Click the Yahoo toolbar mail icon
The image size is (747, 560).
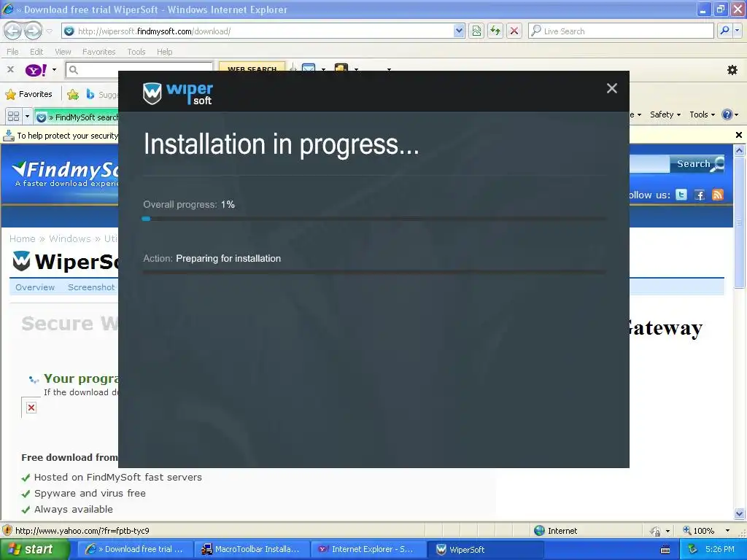pos(309,69)
